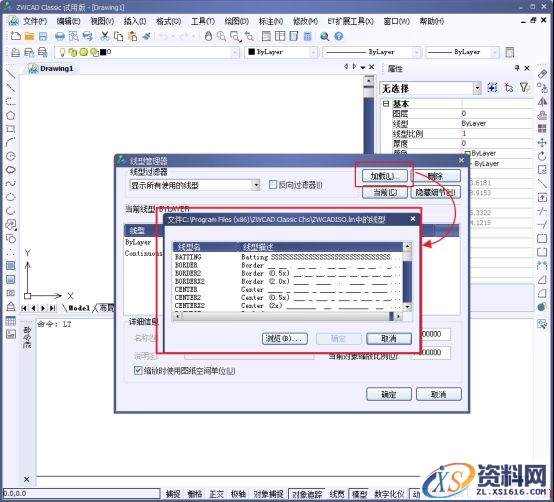Click 确定 at bottom of linetype manager

click(x=389, y=394)
